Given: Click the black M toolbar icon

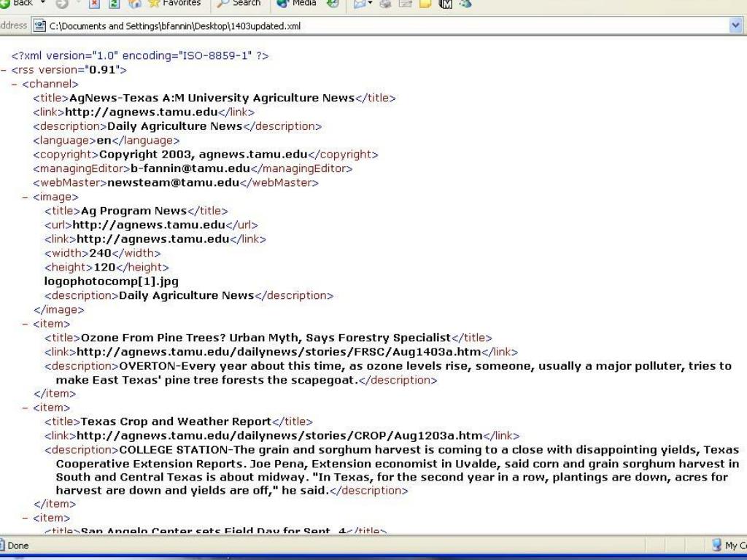Looking at the screenshot, I should [445, 4].
